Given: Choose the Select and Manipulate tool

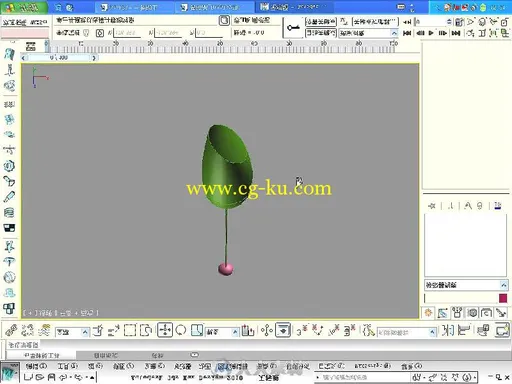Looking at the screenshot, I should tap(267, 331).
